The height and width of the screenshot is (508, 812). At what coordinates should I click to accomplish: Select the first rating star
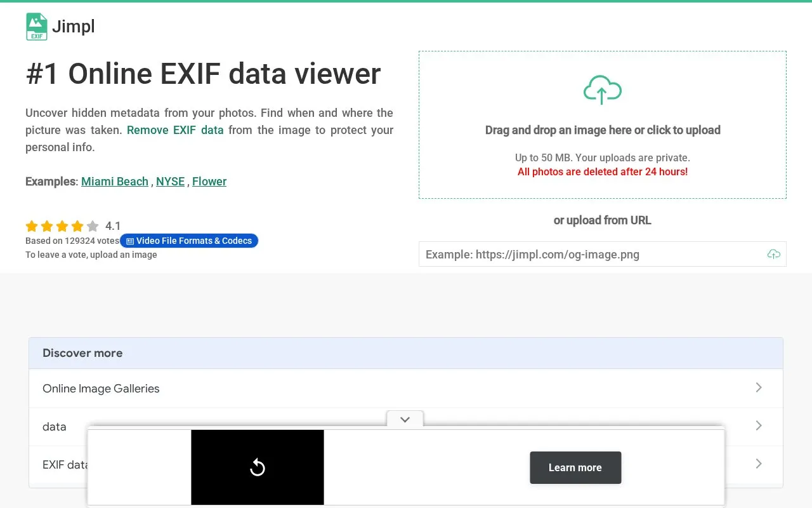[x=32, y=226]
